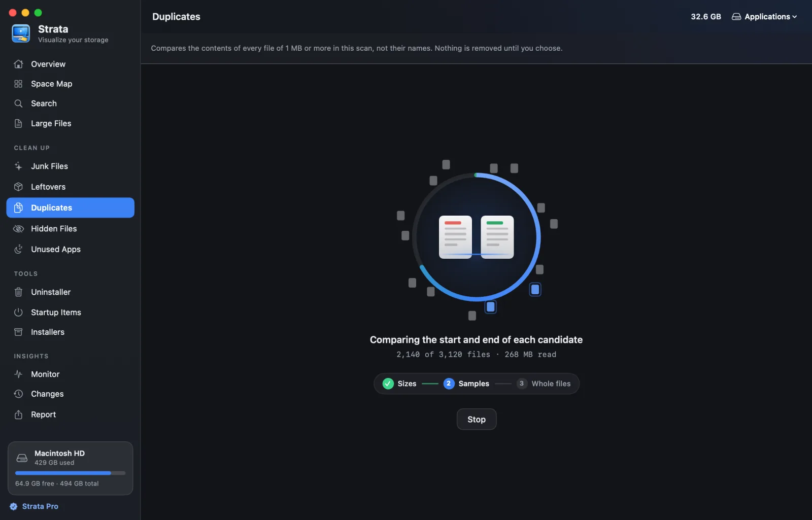Click the circular scan progress ring
The height and width of the screenshot is (520, 812).
477,237
